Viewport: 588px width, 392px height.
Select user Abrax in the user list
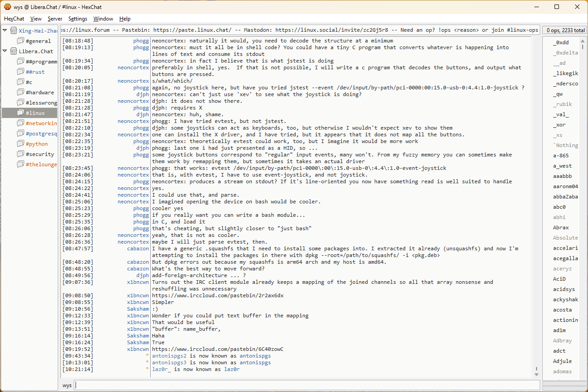(x=561, y=228)
